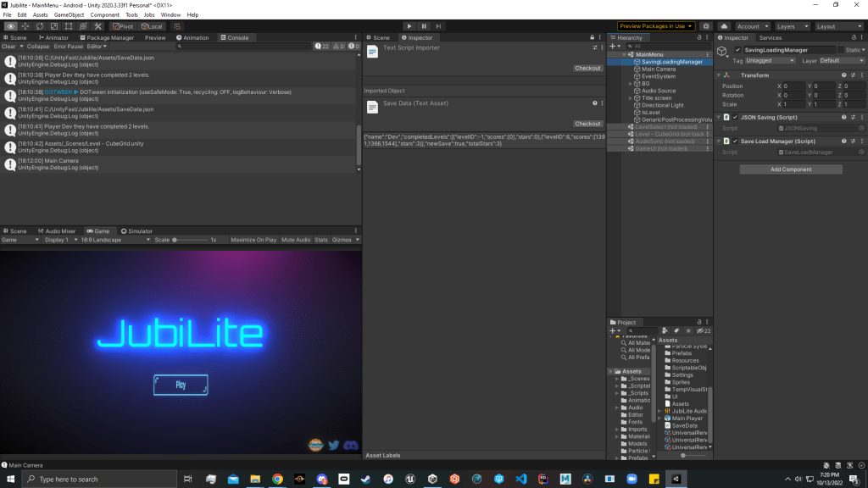Open Visual Studio Code from taskbar
The height and width of the screenshot is (488, 868).
click(x=520, y=479)
